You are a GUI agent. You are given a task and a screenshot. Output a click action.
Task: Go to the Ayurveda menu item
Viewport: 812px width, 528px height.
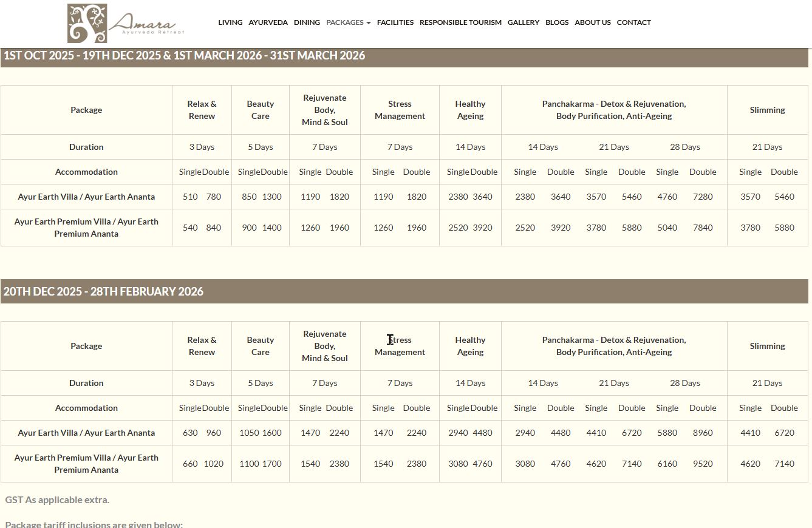(268, 22)
